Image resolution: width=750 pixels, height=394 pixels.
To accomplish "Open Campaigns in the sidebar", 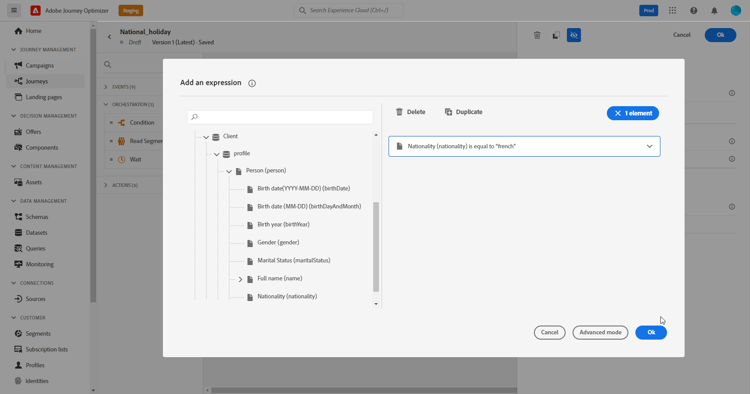I will (39, 66).
